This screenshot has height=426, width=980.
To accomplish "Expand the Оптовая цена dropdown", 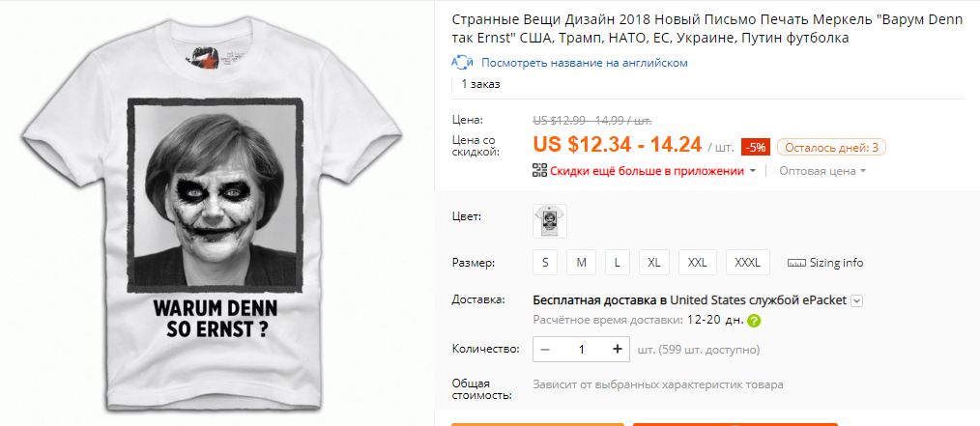I will 863,171.
